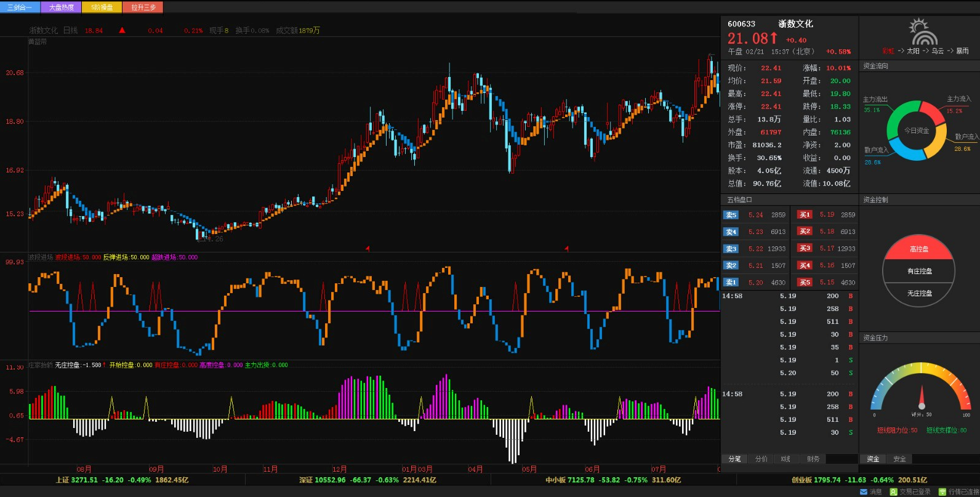Open the 拉升三步 tab
Viewport: 980px width, 497px height.
(143, 7)
